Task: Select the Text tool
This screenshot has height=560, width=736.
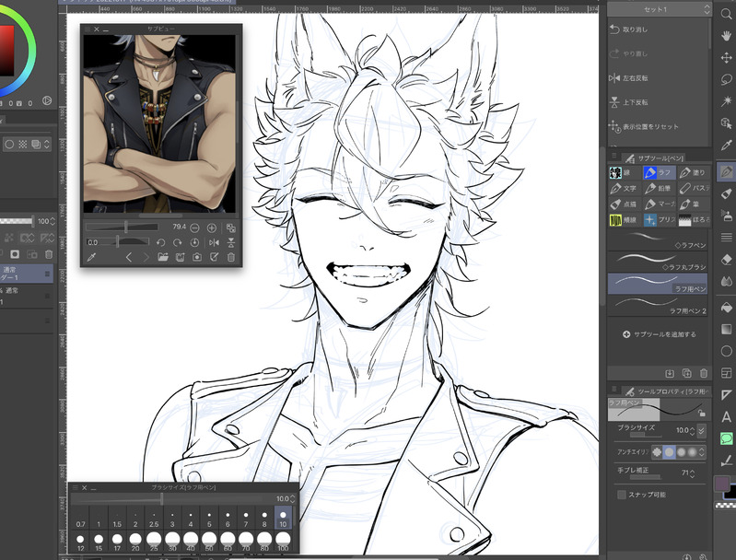Action: (x=726, y=417)
